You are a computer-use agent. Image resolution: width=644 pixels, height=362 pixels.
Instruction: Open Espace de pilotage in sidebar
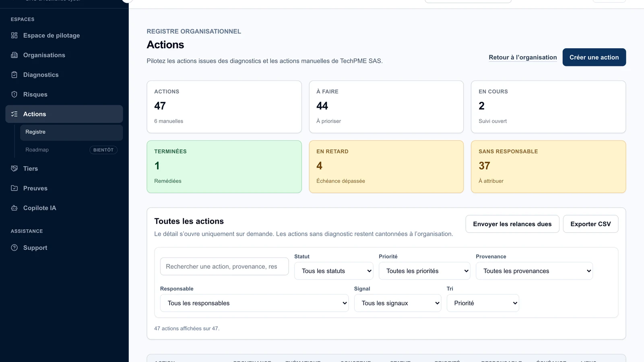[x=64, y=35]
